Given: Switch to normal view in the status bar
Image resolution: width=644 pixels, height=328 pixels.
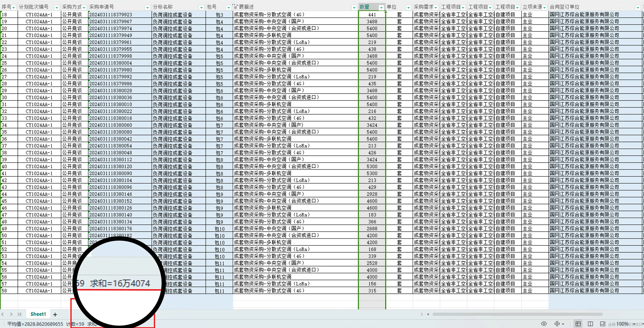Looking at the screenshot, I should tap(579, 324).
